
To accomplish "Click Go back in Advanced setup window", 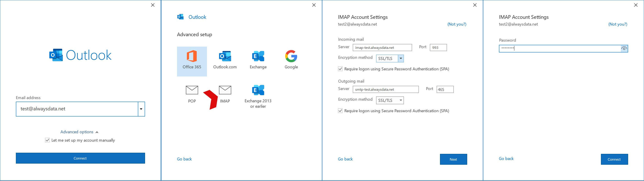I will 184,159.
